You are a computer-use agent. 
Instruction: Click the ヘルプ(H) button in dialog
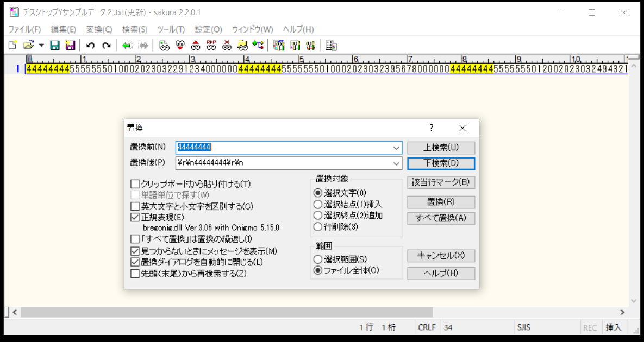click(x=441, y=274)
